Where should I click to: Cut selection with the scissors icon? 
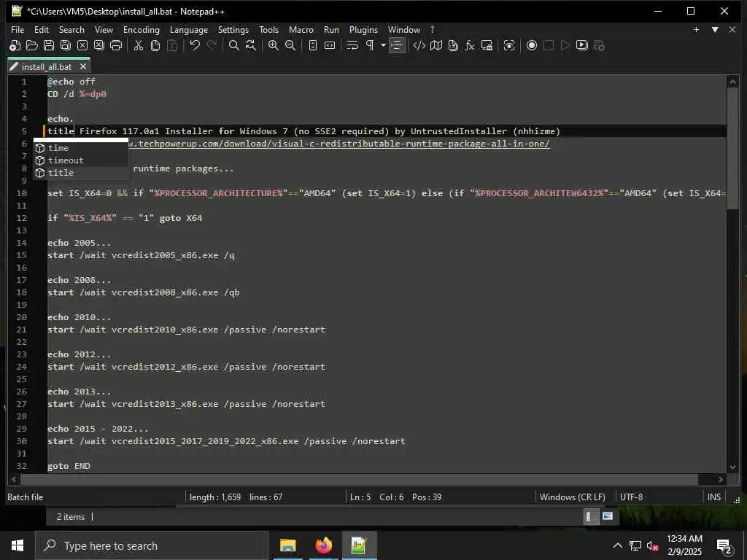[x=139, y=45]
